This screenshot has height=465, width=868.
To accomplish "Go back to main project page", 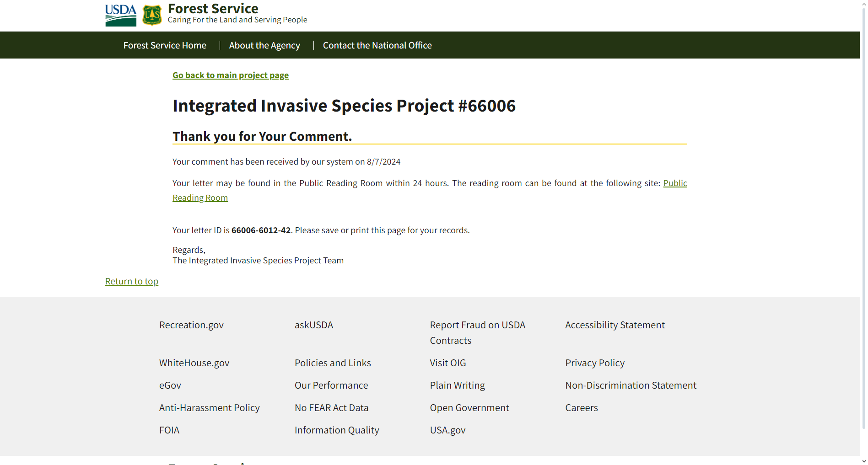I will (x=231, y=75).
